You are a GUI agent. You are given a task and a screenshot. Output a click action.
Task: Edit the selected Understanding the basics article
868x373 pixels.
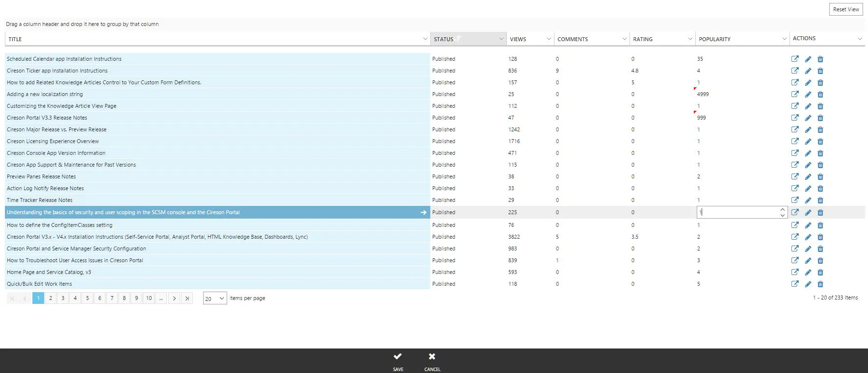(x=808, y=212)
